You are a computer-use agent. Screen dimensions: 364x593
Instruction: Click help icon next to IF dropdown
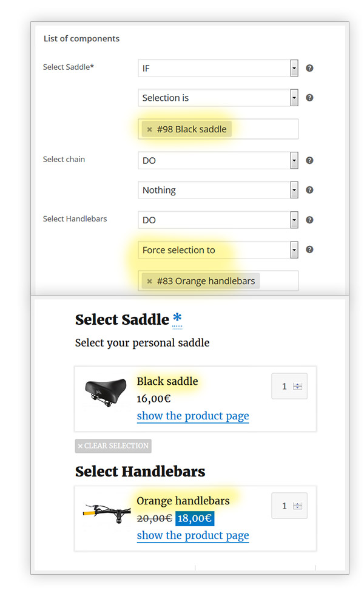click(x=309, y=68)
